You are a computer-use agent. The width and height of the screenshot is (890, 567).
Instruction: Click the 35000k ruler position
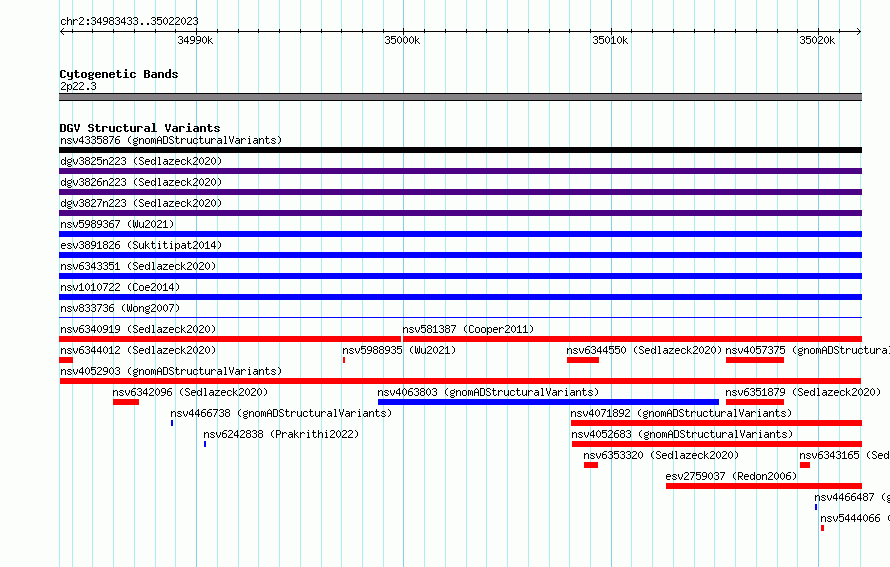coord(402,40)
